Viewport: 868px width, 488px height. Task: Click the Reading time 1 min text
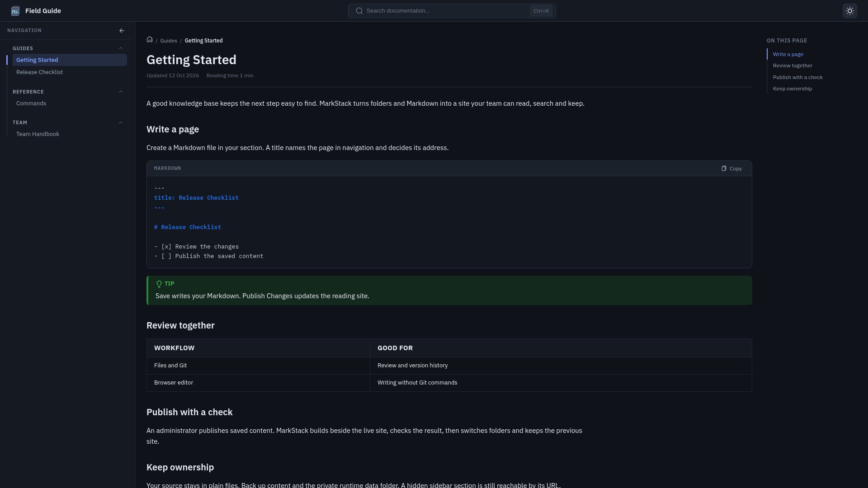click(230, 75)
